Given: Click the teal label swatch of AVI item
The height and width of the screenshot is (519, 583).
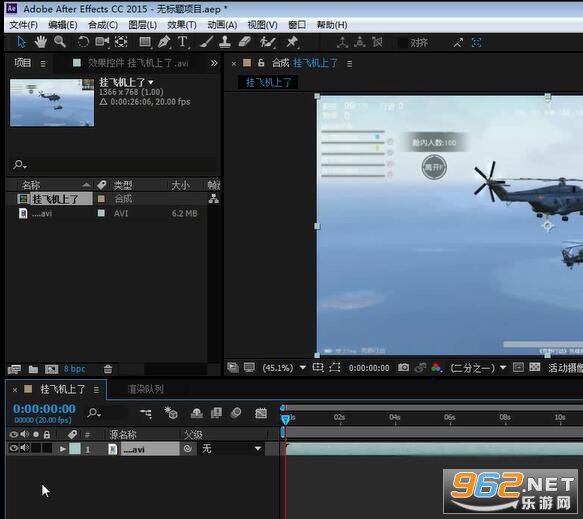Looking at the screenshot, I should click(x=101, y=213).
